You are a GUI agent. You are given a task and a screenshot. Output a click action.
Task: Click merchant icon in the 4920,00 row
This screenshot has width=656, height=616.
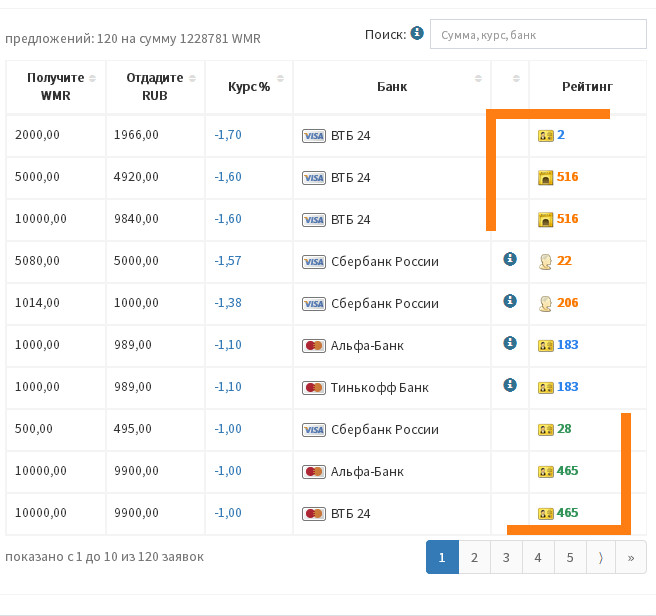pos(546,177)
